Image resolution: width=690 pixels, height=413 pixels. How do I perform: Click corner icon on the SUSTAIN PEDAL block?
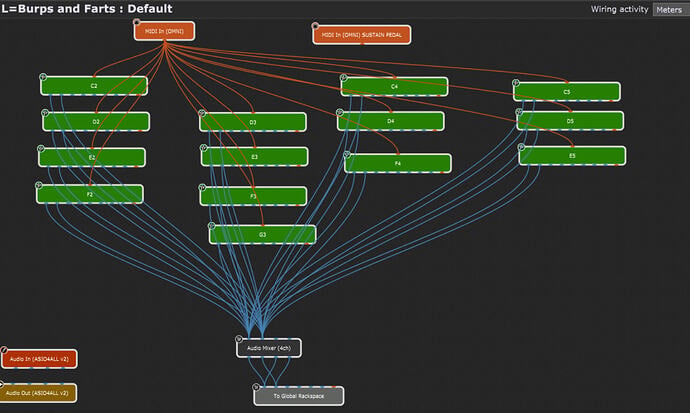(x=315, y=26)
